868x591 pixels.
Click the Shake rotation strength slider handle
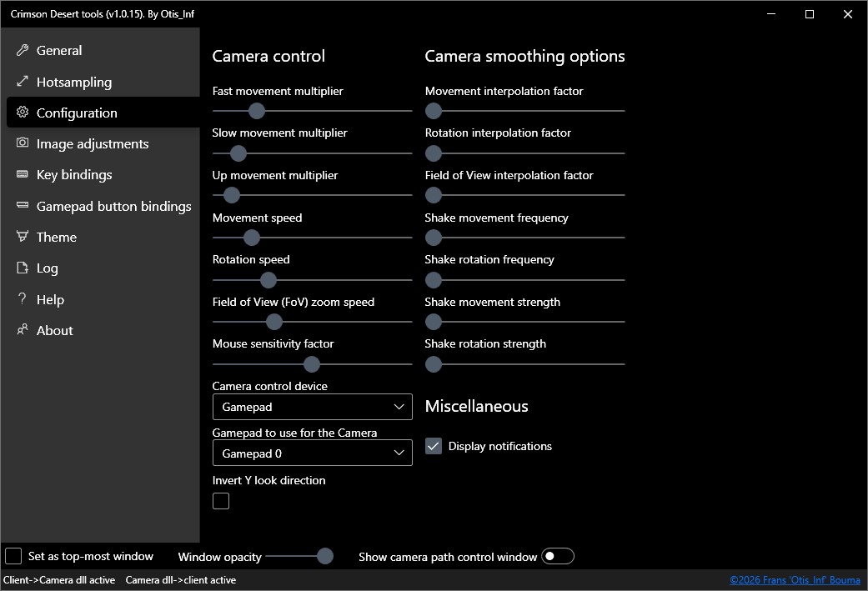coord(434,364)
